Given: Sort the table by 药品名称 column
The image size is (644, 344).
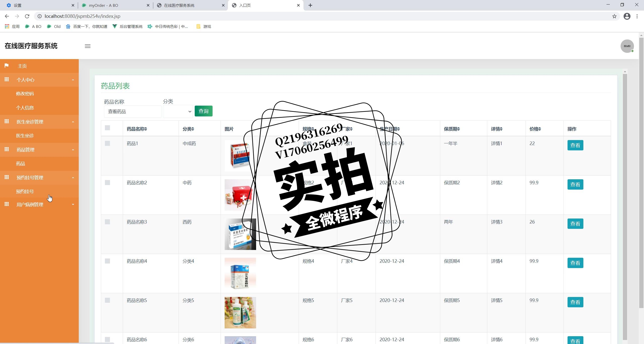Looking at the screenshot, I should tap(137, 129).
